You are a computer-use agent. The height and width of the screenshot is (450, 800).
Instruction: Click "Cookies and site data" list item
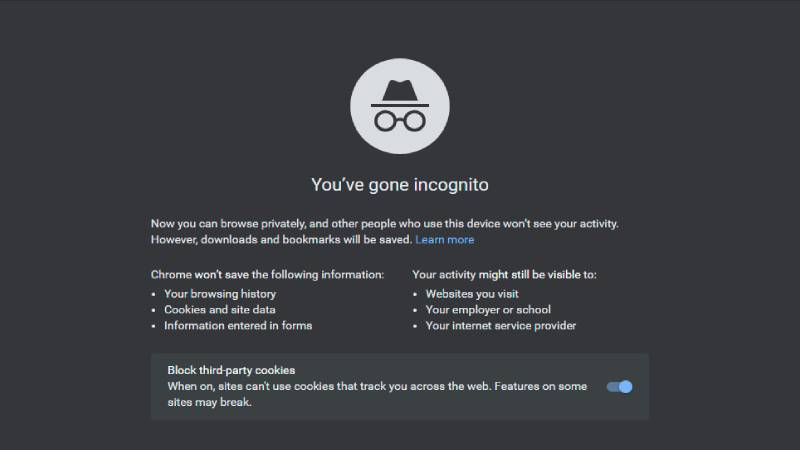point(220,310)
